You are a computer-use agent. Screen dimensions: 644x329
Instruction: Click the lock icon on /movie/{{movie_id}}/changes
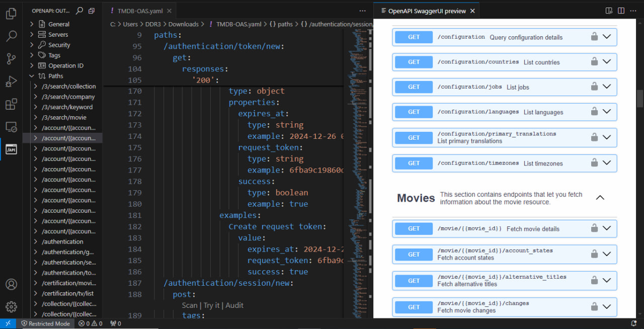click(594, 306)
